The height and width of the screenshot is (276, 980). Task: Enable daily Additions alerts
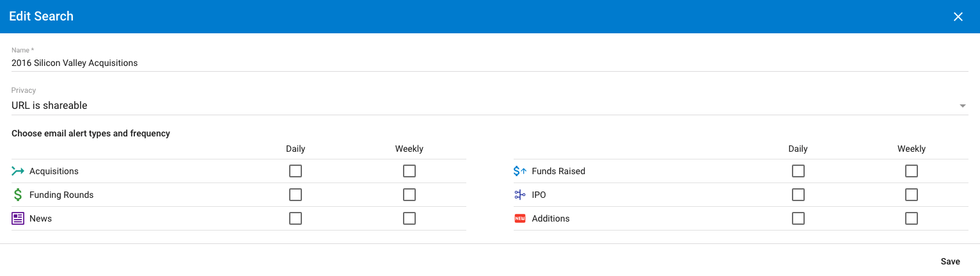coord(798,218)
